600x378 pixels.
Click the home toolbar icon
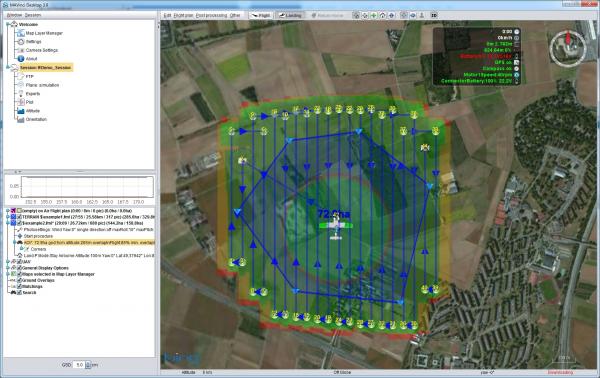coord(382,15)
